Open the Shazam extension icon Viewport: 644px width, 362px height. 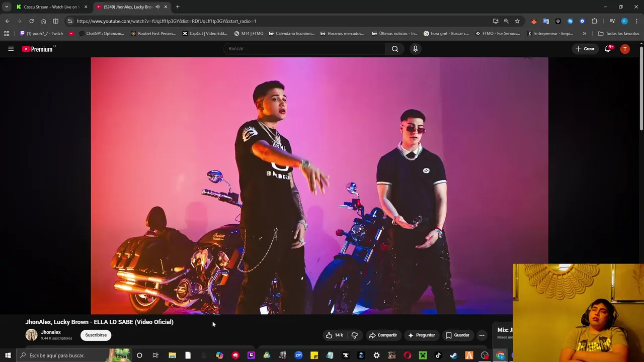point(570,21)
